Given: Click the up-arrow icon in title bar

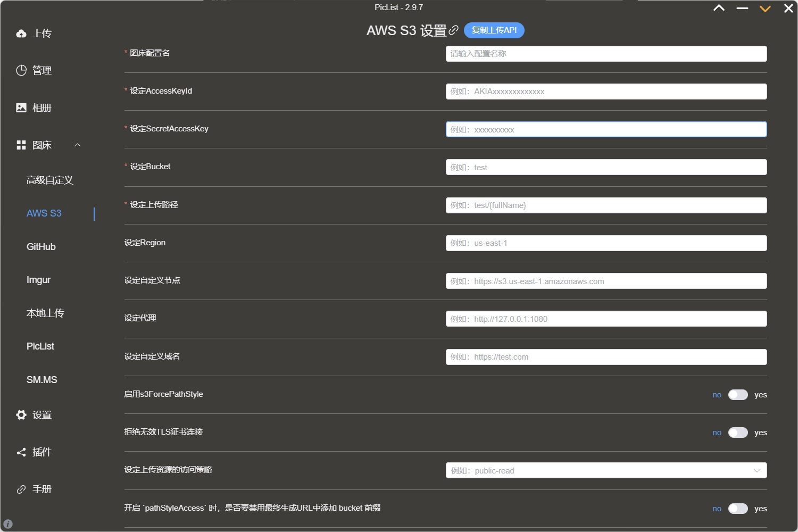Looking at the screenshot, I should point(719,8).
